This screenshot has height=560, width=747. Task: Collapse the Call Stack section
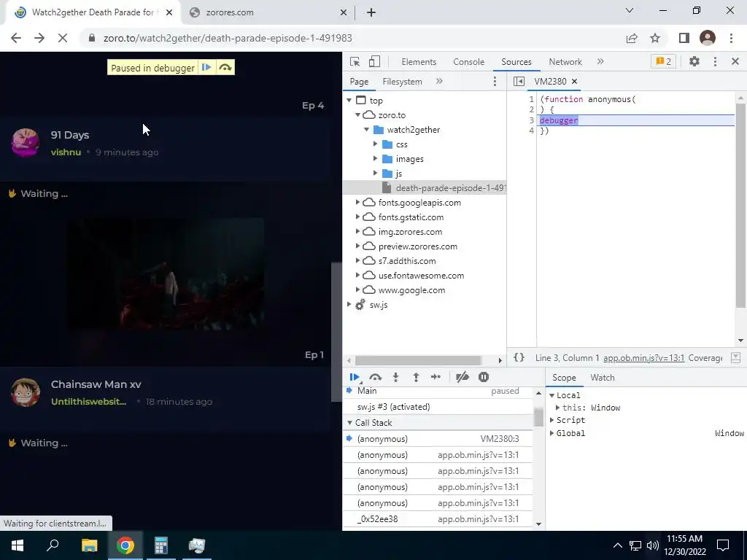coord(349,423)
